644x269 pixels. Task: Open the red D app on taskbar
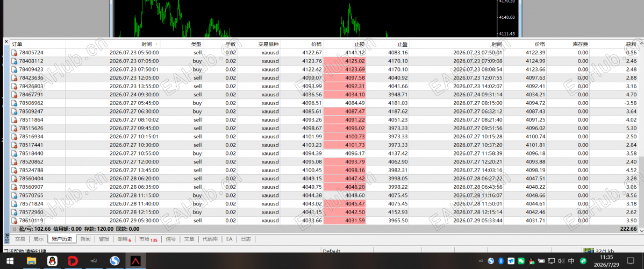coord(73,261)
